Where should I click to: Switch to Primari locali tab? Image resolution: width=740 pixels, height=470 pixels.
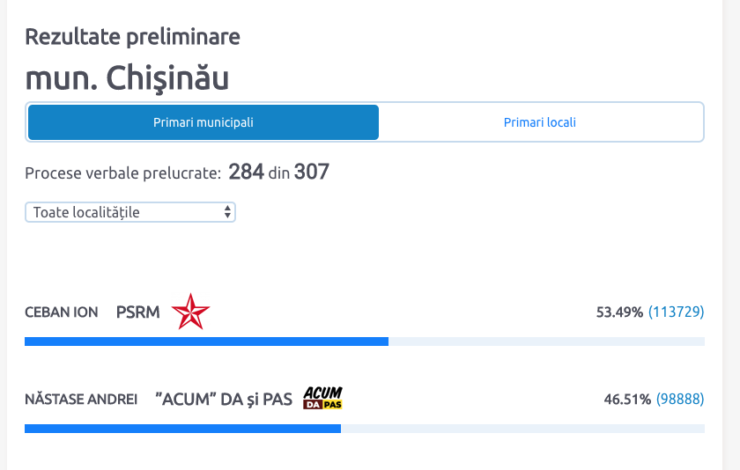(540, 122)
